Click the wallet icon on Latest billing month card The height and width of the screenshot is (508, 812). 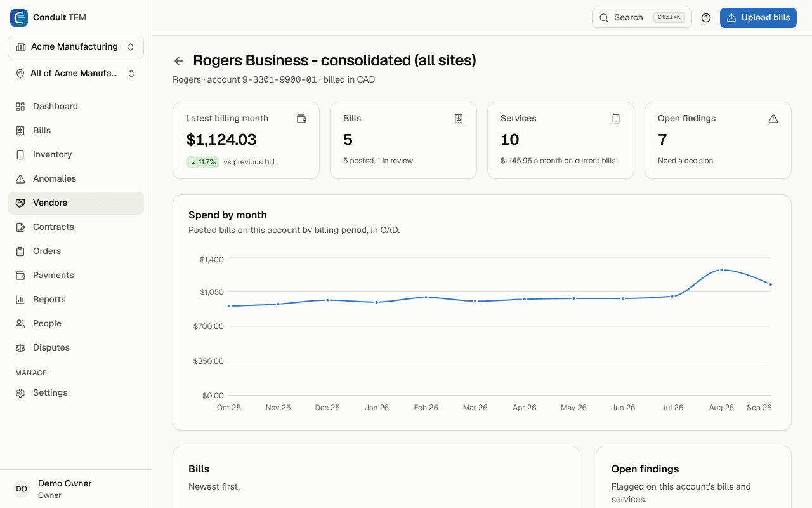point(301,119)
